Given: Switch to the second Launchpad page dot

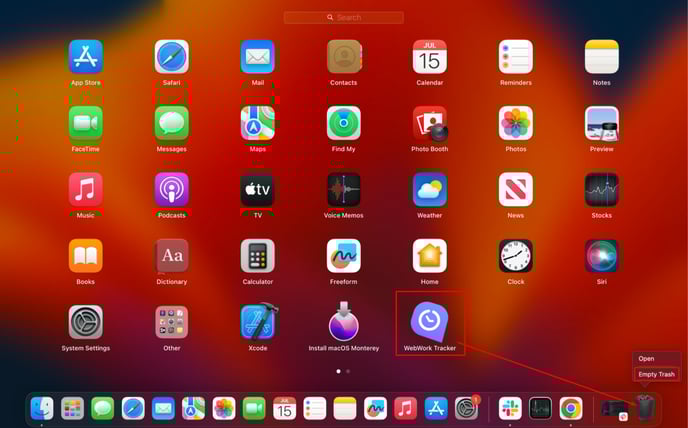Looking at the screenshot, I should (348, 371).
